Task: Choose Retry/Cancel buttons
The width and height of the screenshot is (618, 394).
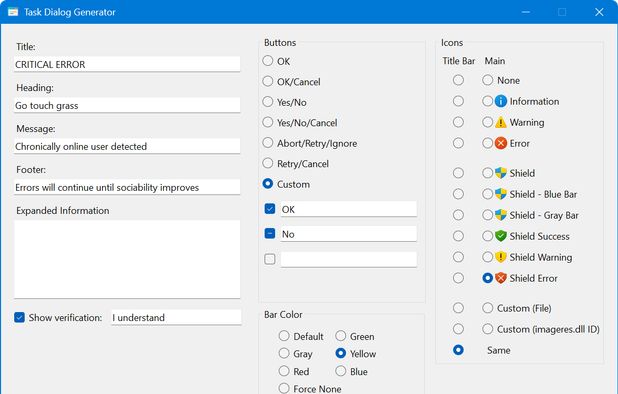Action: click(268, 163)
